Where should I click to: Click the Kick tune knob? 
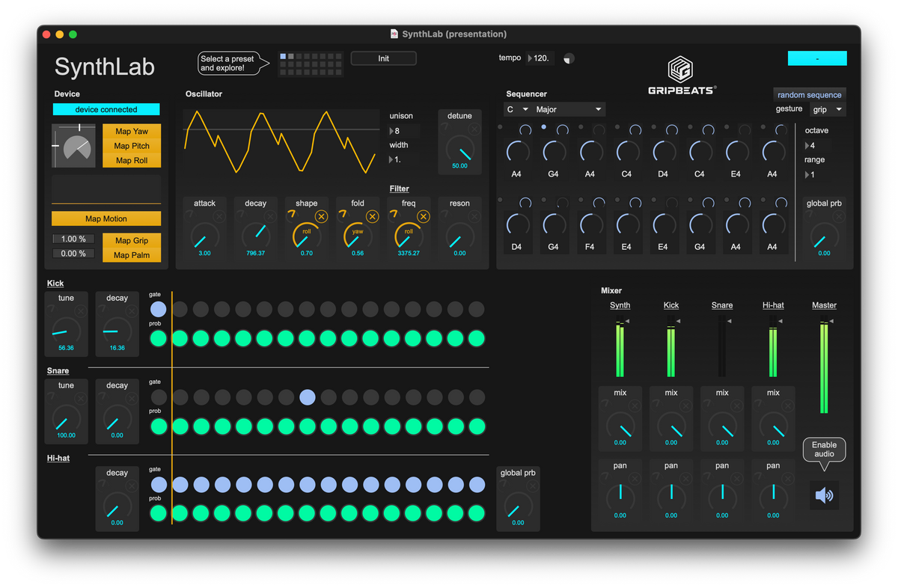click(66, 331)
